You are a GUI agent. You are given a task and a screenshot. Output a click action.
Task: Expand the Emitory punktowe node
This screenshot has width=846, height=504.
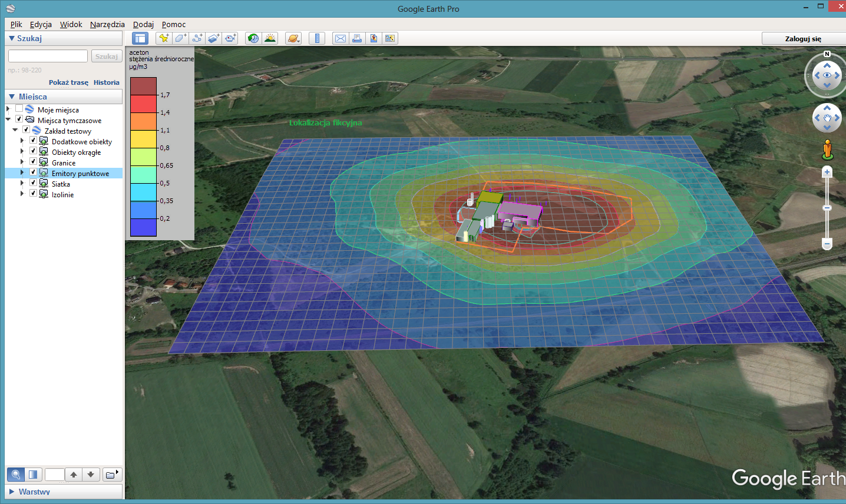coord(22,173)
